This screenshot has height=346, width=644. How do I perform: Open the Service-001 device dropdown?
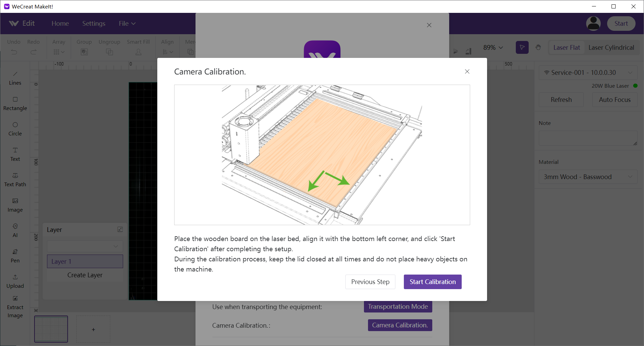click(x=588, y=72)
